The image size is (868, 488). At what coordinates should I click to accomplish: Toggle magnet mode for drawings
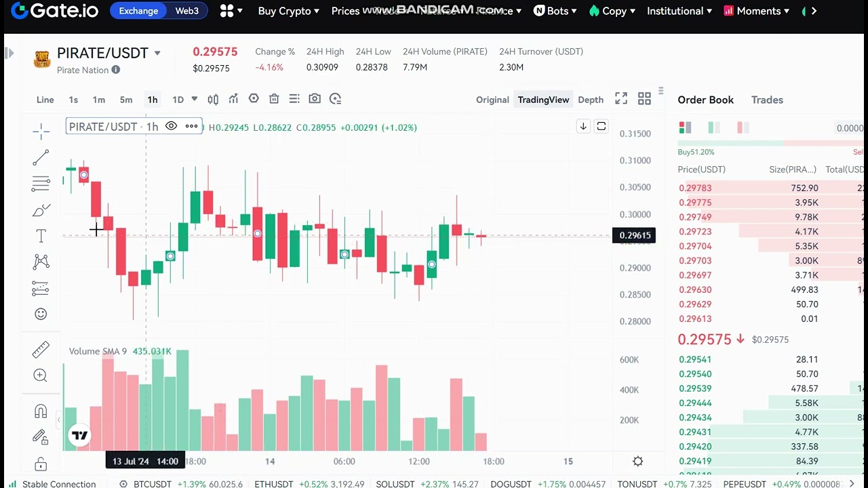pyautogui.click(x=41, y=411)
